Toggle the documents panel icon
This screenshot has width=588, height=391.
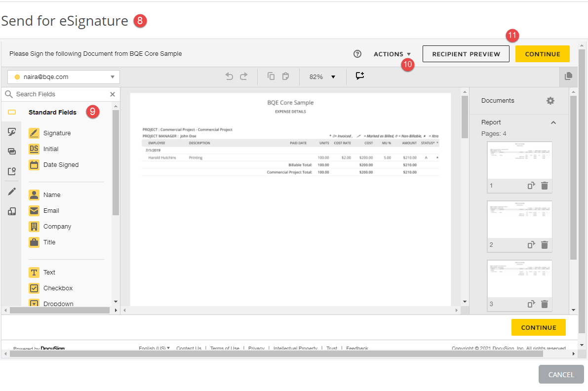(569, 76)
